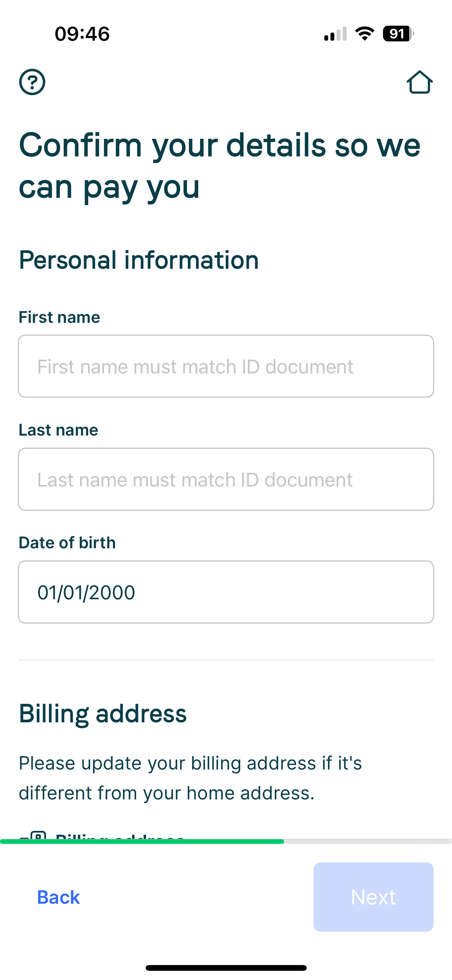This screenshot has width=452, height=980.
Task: Tap the billing address update instruction text
Action: click(191, 778)
